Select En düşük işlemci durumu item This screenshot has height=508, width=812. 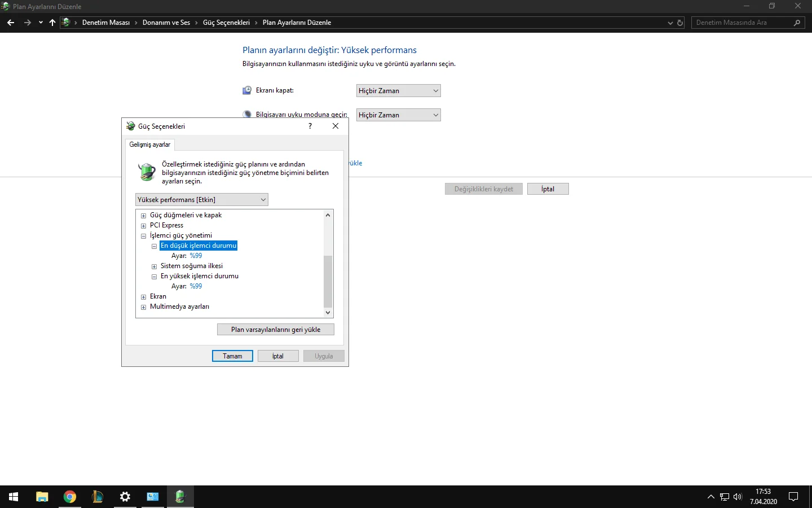[x=198, y=246]
